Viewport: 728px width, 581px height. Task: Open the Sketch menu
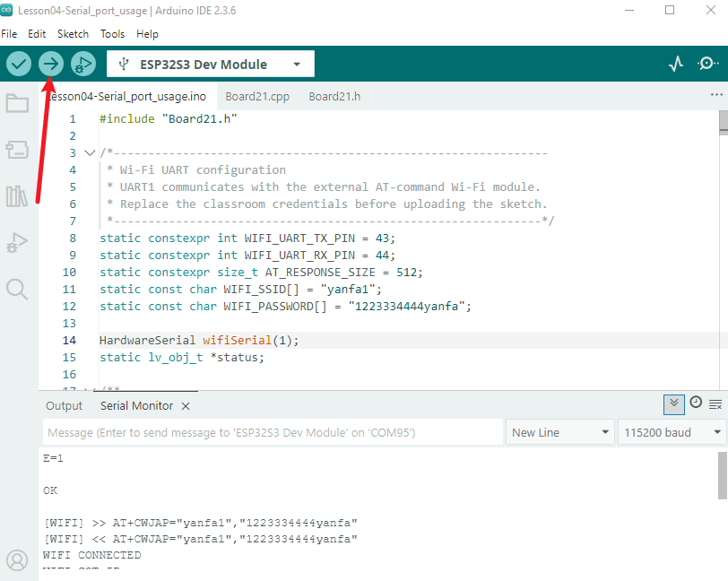click(73, 34)
